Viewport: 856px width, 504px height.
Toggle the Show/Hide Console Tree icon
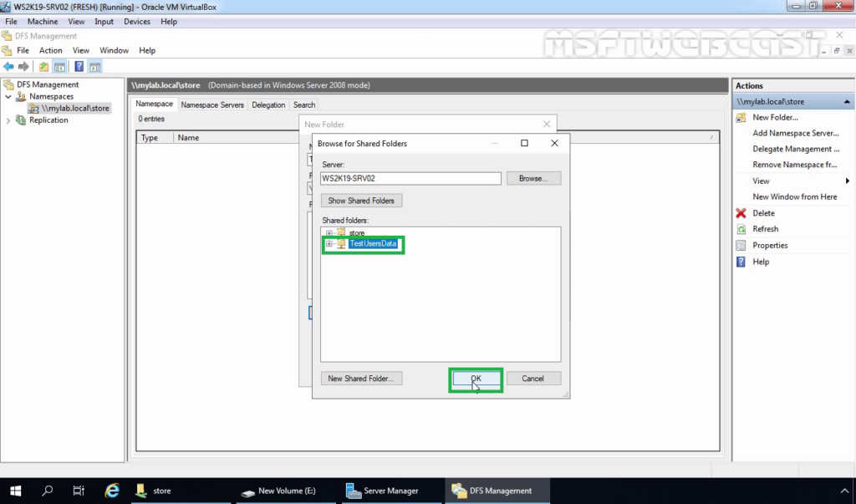pos(59,67)
